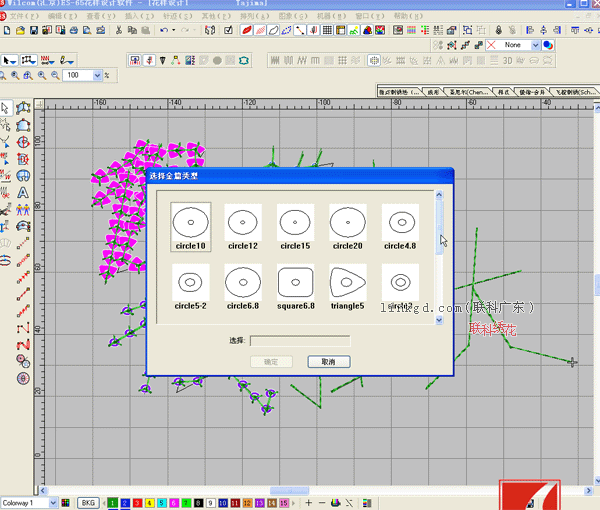Screen dimensions: 600x510
Task: Open the None dropdown in toolbar
Action: (536, 45)
